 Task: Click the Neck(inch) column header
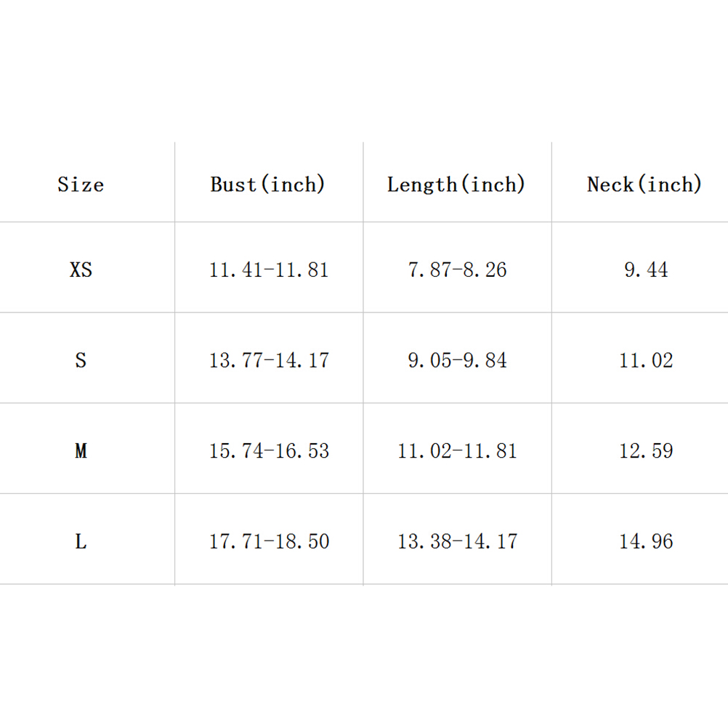(x=644, y=185)
